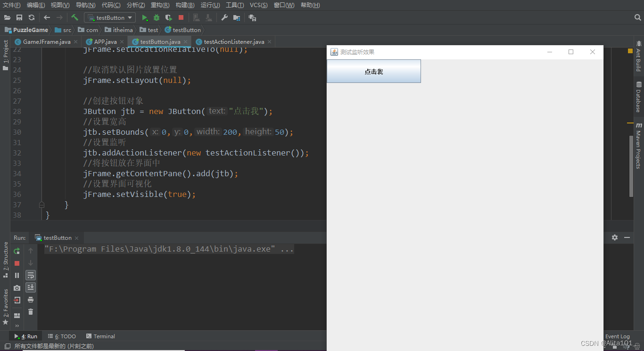Open the 文件(F) menu
The width and height of the screenshot is (644, 351).
[x=12, y=5]
